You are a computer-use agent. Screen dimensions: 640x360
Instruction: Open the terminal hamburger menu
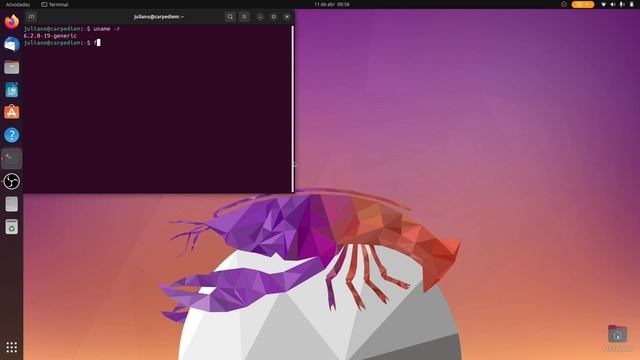point(244,17)
